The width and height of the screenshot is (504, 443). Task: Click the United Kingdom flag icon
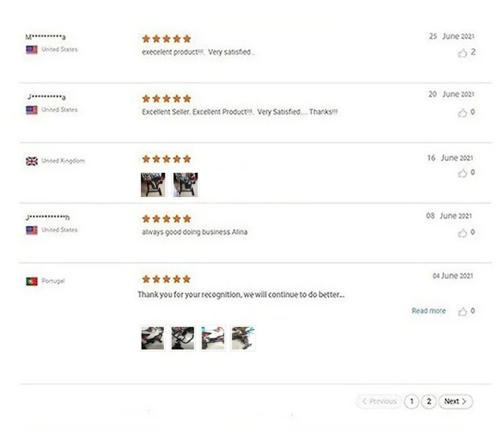(x=32, y=161)
